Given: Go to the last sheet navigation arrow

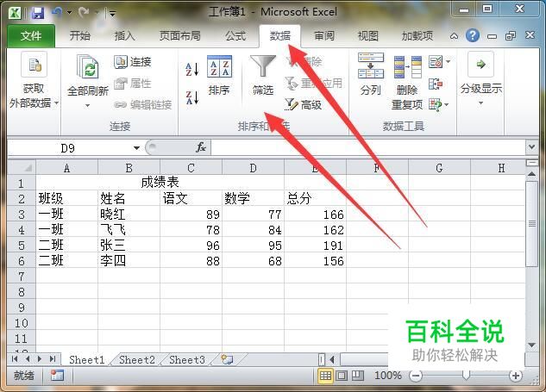Looking at the screenshot, I should pos(53,359).
